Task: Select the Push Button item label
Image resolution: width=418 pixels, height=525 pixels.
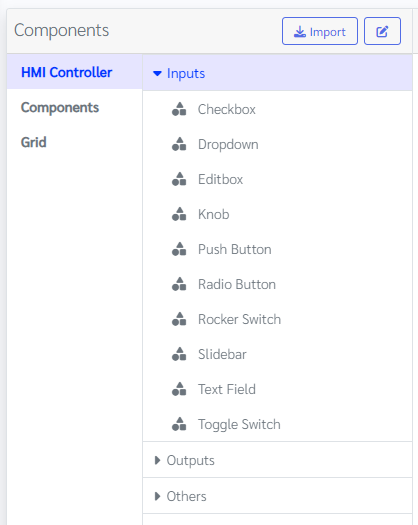Action: point(234,249)
